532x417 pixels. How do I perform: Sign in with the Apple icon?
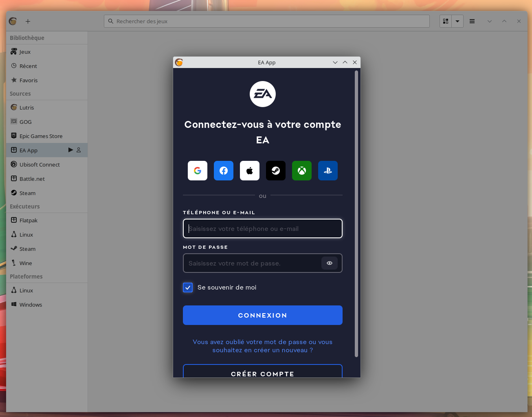click(250, 171)
